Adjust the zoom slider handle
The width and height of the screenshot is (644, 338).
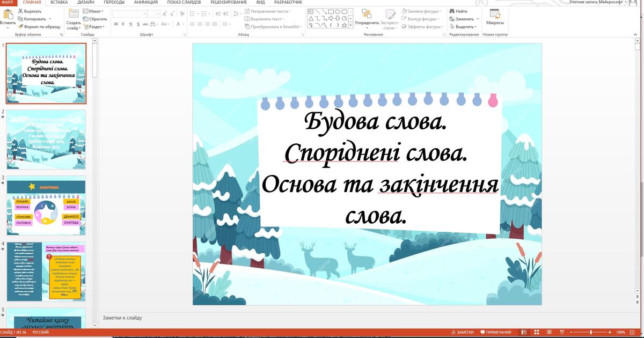[591, 333]
